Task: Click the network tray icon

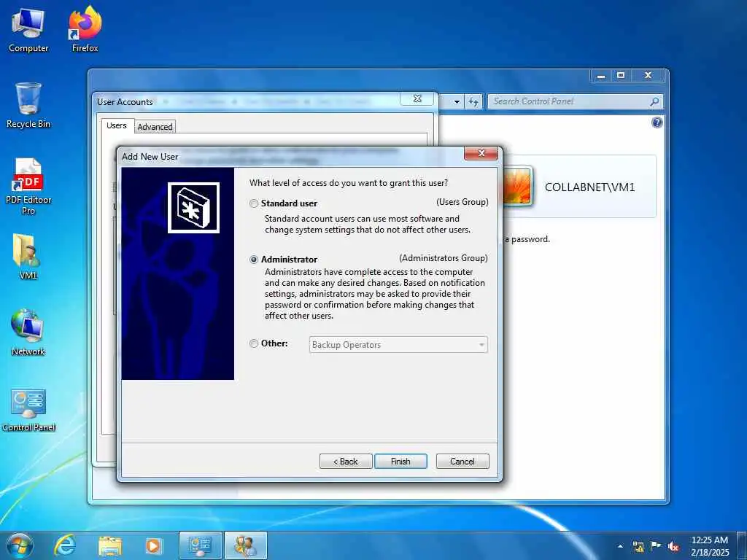Action: (638, 546)
